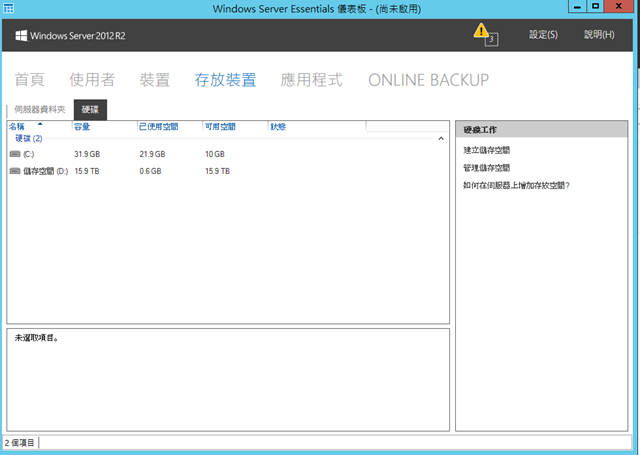Switch to the 裝置 devices section
Viewport: 640px width, 455px height.
tap(155, 80)
